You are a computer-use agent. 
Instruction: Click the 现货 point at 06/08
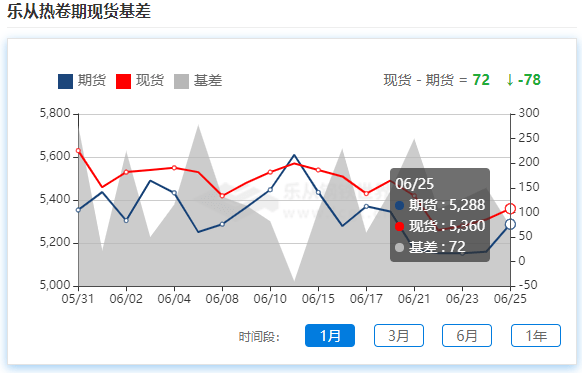pyautogui.click(x=222, y=196)
